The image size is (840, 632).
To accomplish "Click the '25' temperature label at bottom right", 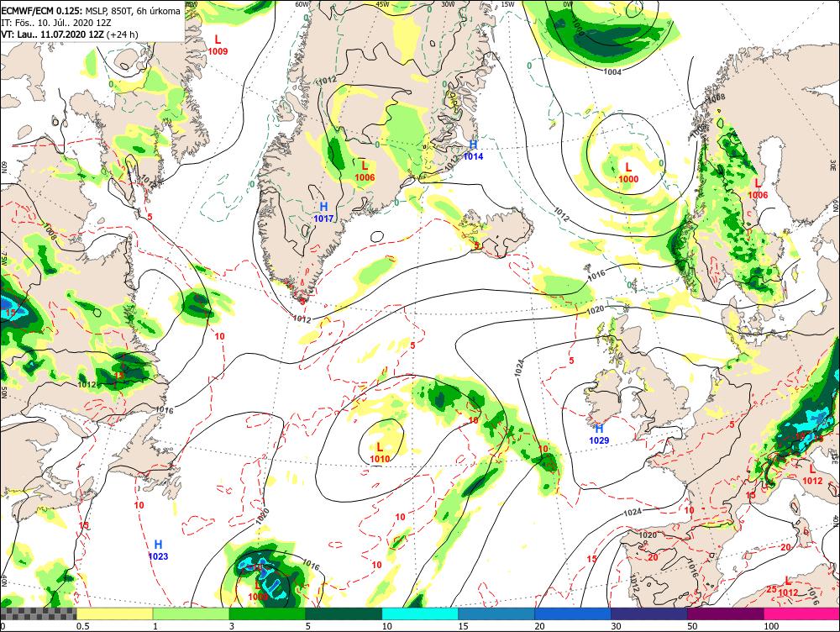I will (x=771, y=589).
